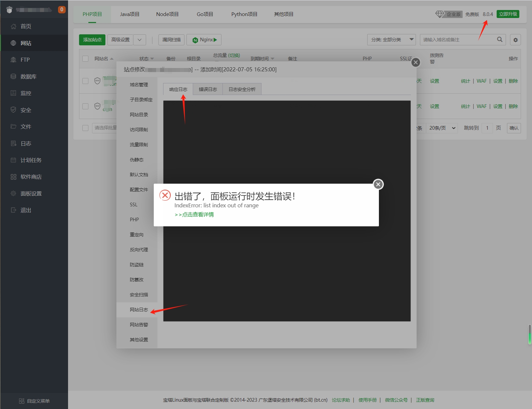Check the first website row checkbox
Viewport: 532px width, 409px height.
coord(85,81)
